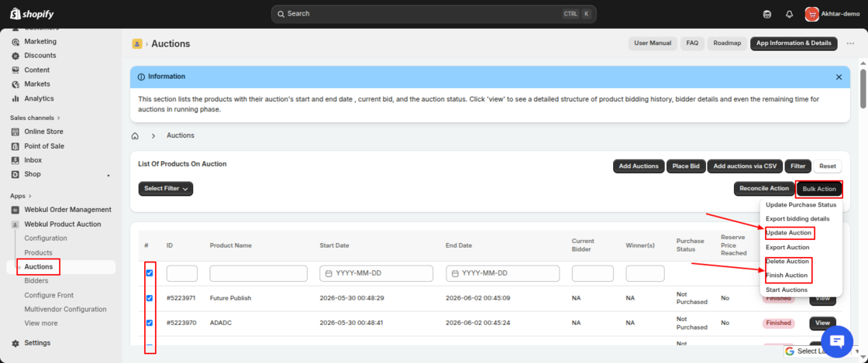Screen dimensions: 868x363
Task: Click the Marketing sidebar icon
Action: 15,42
